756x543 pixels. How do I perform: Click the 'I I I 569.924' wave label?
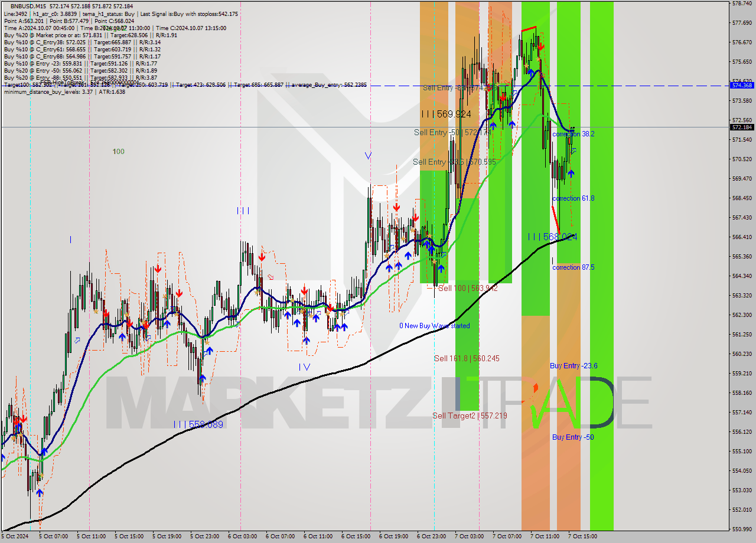tap(446, 114)
